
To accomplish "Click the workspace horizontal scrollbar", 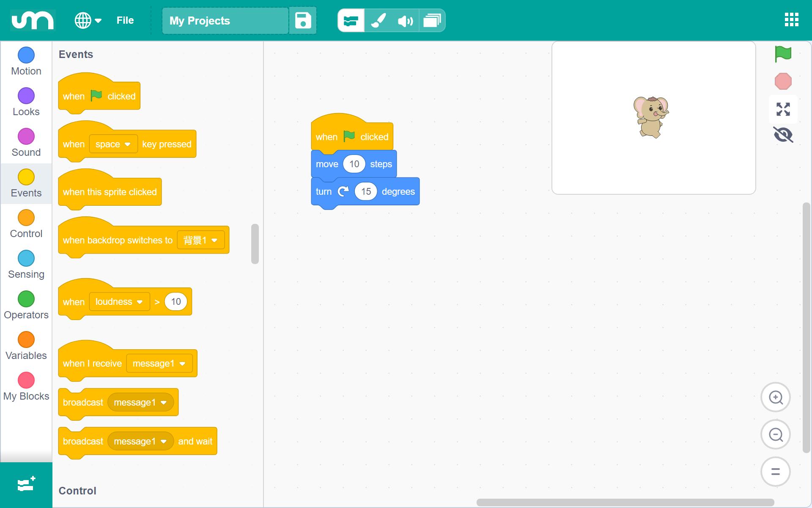I will 625,502.
